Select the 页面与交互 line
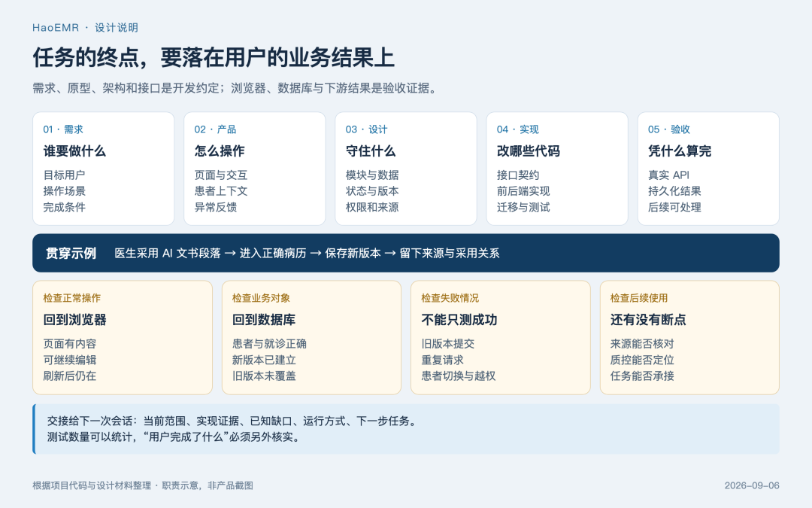812x508 pixels. click(221, 175)
